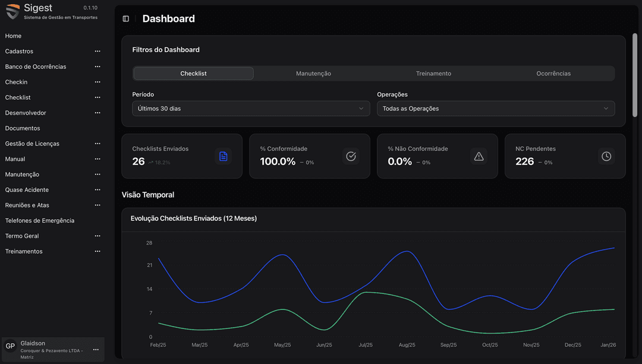This screenshot has height=364, width=642.
Task: Open the Operações dropdown showing Todas as Operações
Action: pos(496,108)
